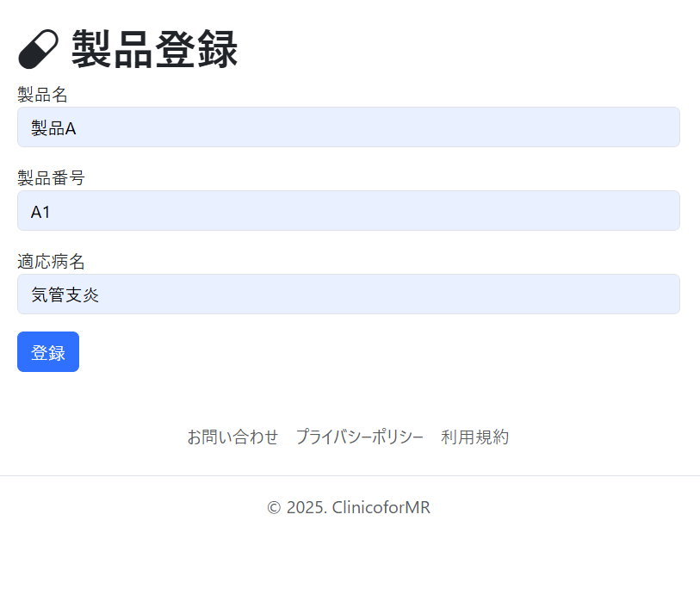The height and width of the screenshot is (595, 700).
Task: Click the footer navigation area links row
Action: click(348, 437)
